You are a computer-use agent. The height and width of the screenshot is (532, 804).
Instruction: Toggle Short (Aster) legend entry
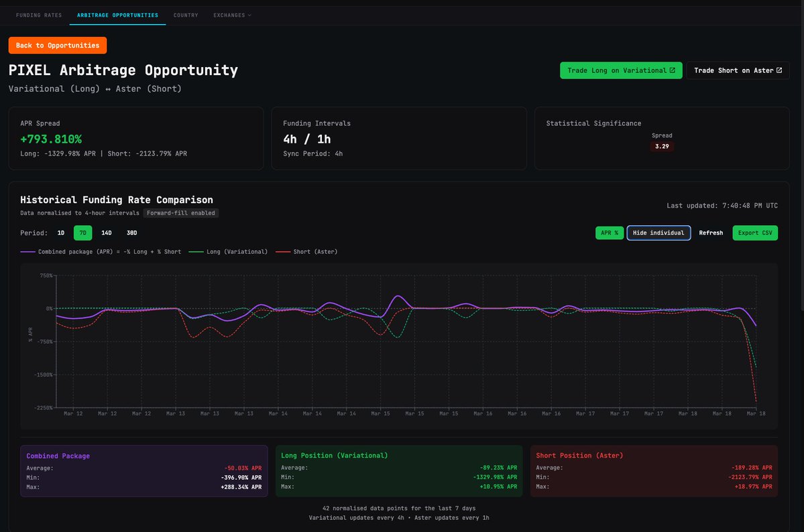[306, 252]
